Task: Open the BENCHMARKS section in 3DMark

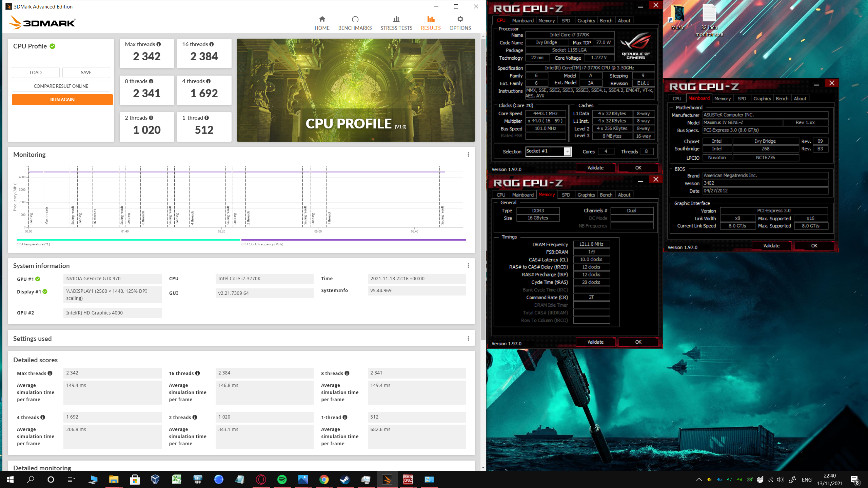Action: click(355, 23)
